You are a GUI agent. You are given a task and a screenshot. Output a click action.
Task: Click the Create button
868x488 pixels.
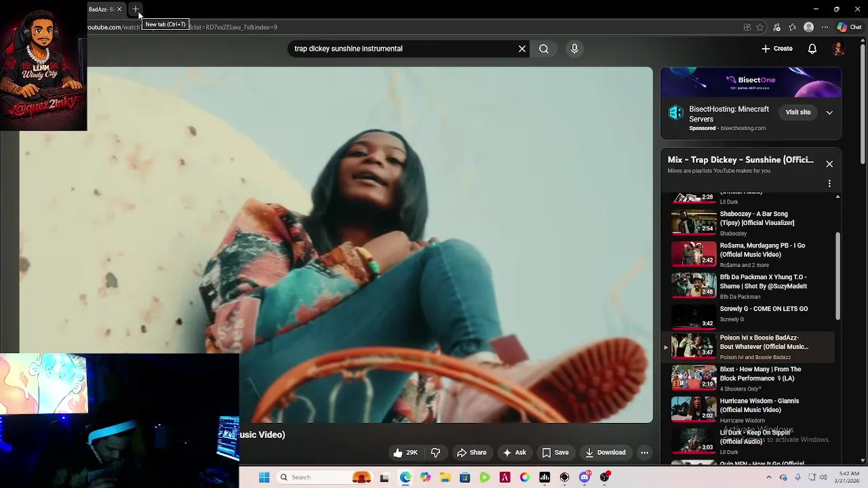[776, 49]
